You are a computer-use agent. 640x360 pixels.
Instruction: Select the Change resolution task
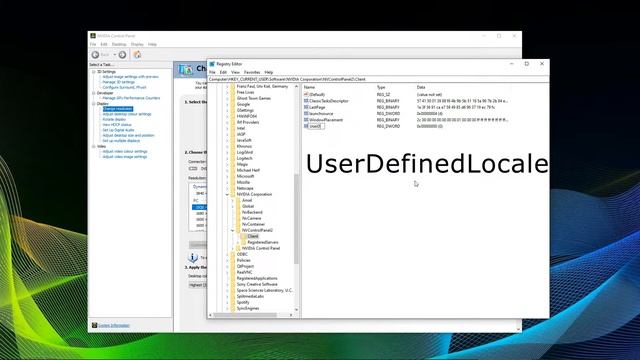tap(118, 109)
